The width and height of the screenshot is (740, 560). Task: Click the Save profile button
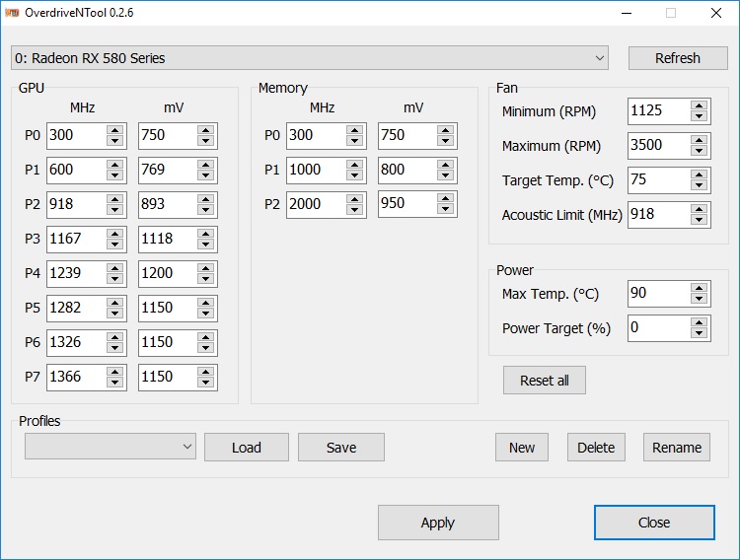point(341,448)
